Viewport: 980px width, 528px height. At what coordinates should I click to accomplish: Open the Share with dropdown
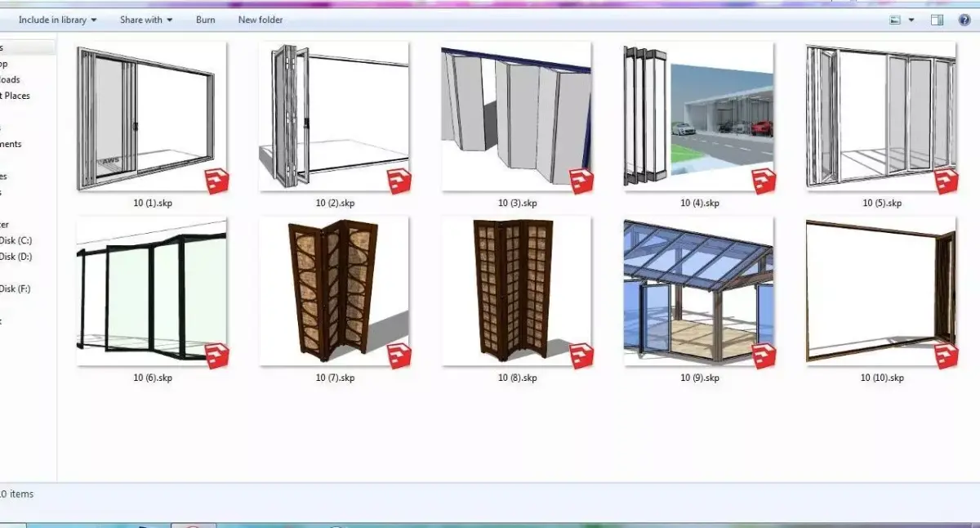pos(145,20)
